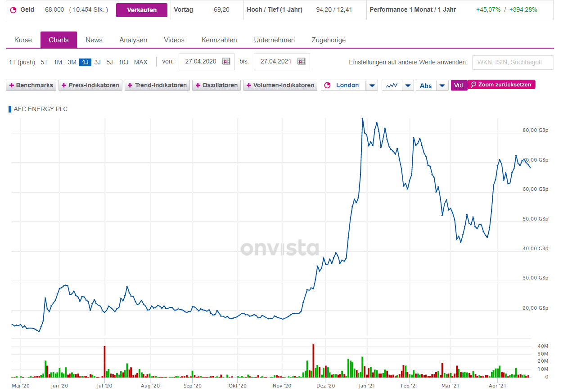This screenshot has height=392, width=563.
Task: Select the 3J time range
Action: [x=98, y=62]
